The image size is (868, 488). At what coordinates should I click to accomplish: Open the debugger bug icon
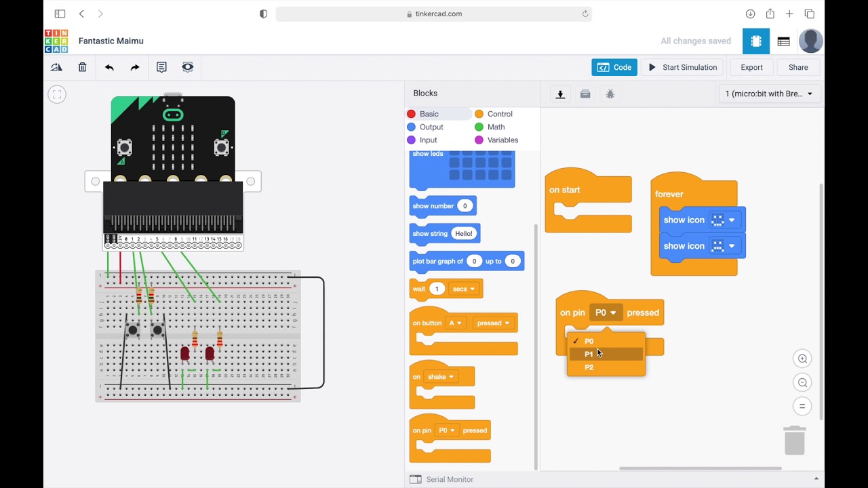pos(610,94)
